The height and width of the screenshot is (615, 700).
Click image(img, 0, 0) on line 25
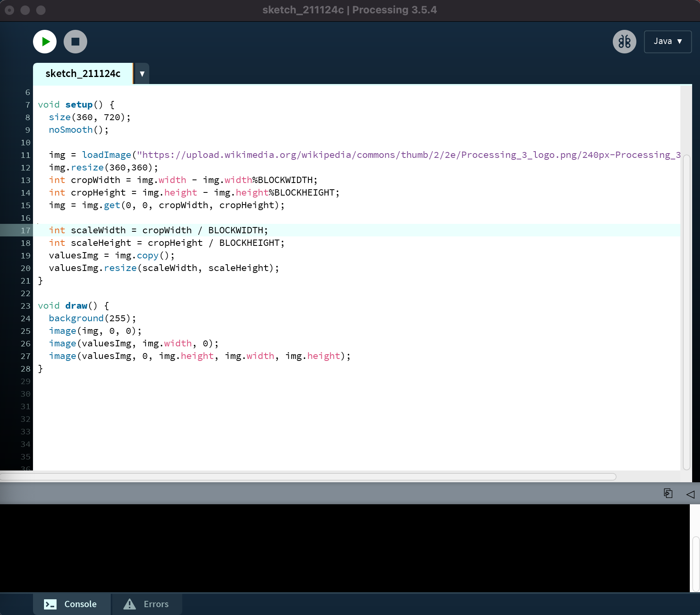pos(93,331)
